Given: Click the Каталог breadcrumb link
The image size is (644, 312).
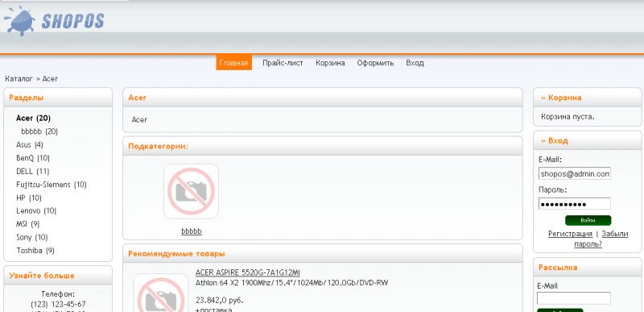Looking at the screenshot, I should pyautogui.click(x=19, y=78).
